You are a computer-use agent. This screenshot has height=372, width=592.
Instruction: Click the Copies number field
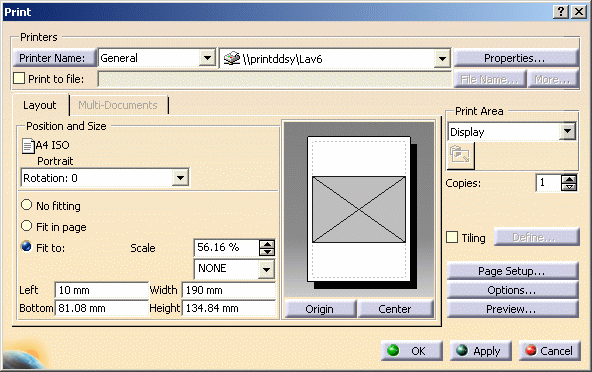click(549, 183)
